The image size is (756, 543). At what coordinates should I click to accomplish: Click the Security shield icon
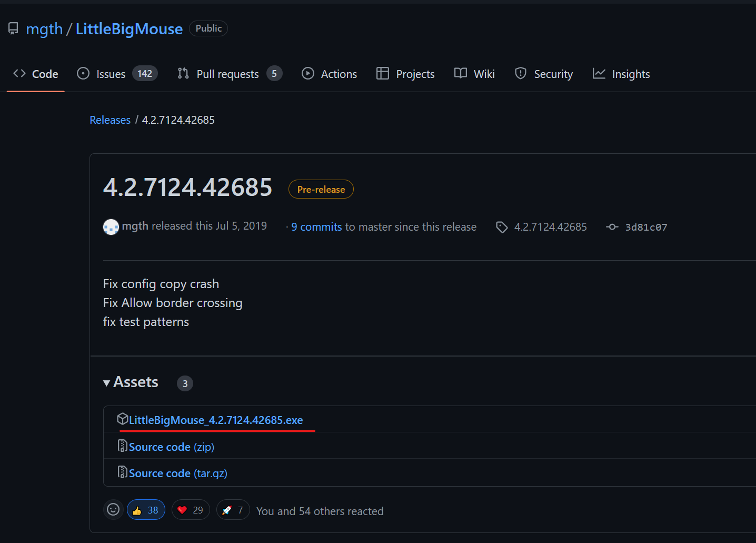[x=521, y=73]
